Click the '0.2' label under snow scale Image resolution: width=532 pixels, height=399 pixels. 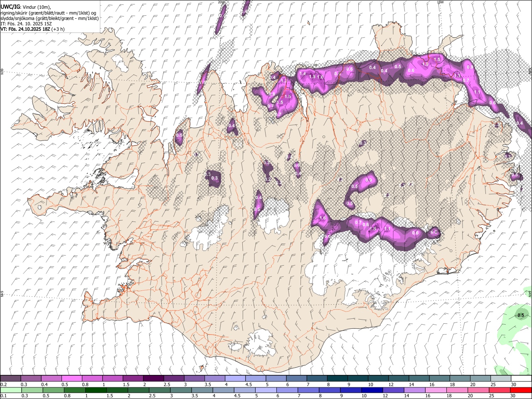3,384
